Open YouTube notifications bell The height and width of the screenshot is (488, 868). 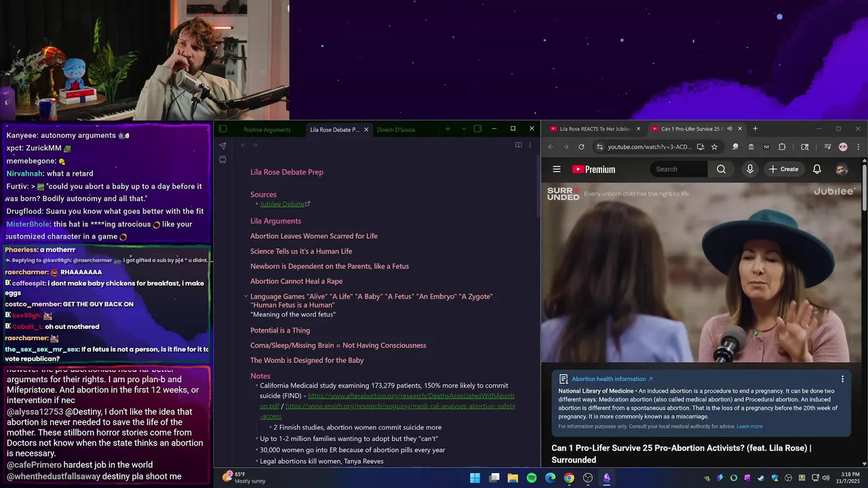(817, 169)
